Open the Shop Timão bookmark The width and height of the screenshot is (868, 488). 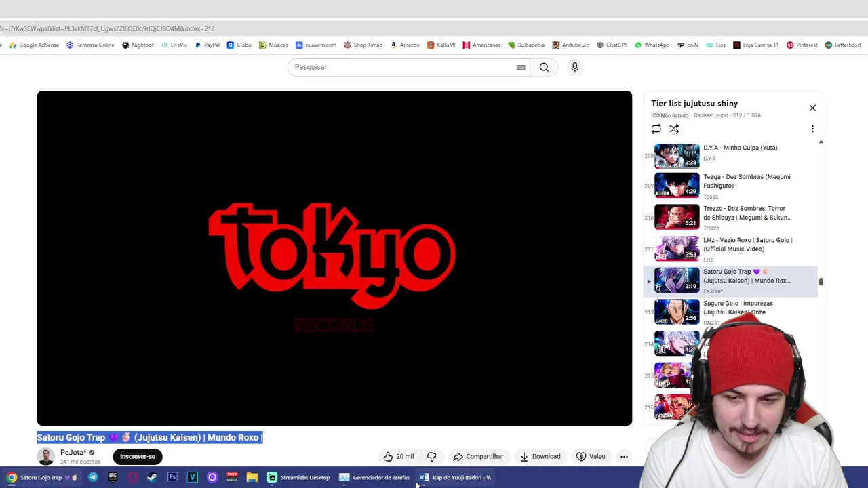point(363,45)
